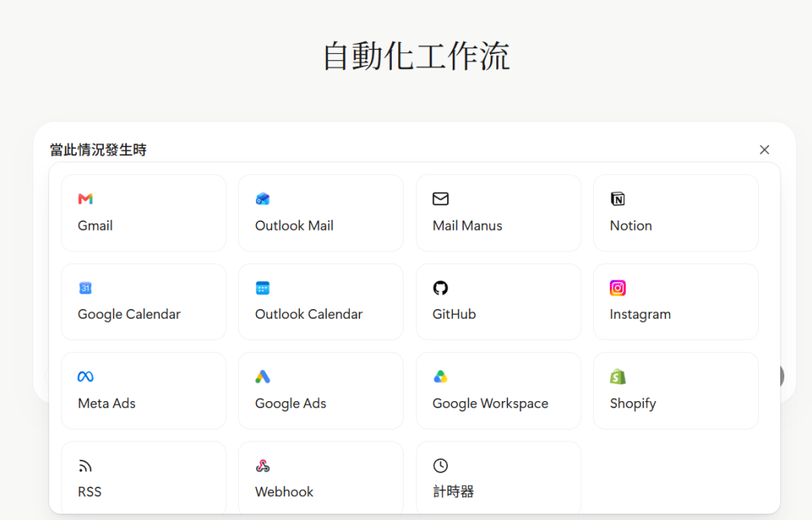Click the Webhook icon
The image size is (812, 520).
tap(262, 466)
